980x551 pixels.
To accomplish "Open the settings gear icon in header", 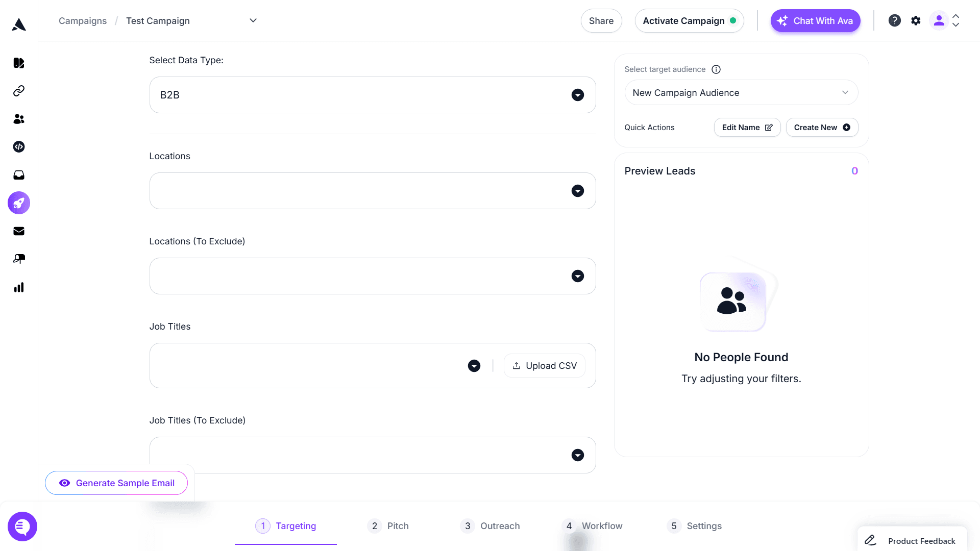I will (916, 20).
